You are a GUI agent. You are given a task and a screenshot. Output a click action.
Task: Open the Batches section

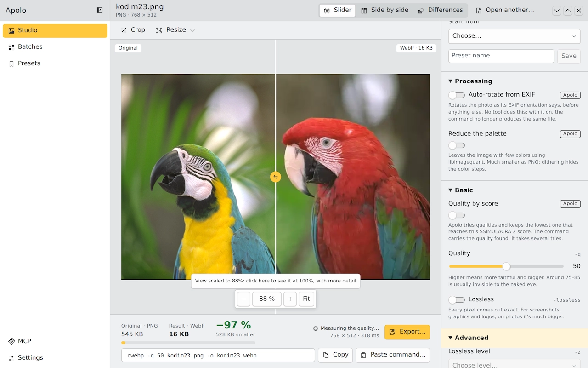click(55, 47)
